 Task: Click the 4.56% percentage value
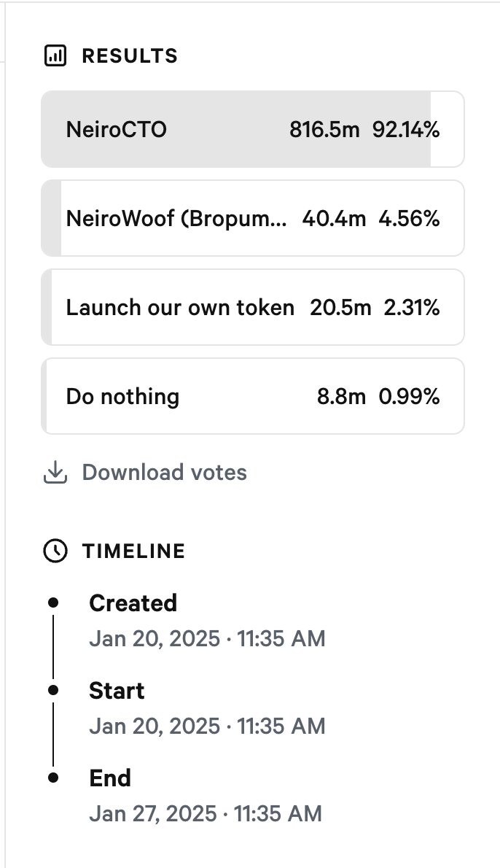point(410,219)
